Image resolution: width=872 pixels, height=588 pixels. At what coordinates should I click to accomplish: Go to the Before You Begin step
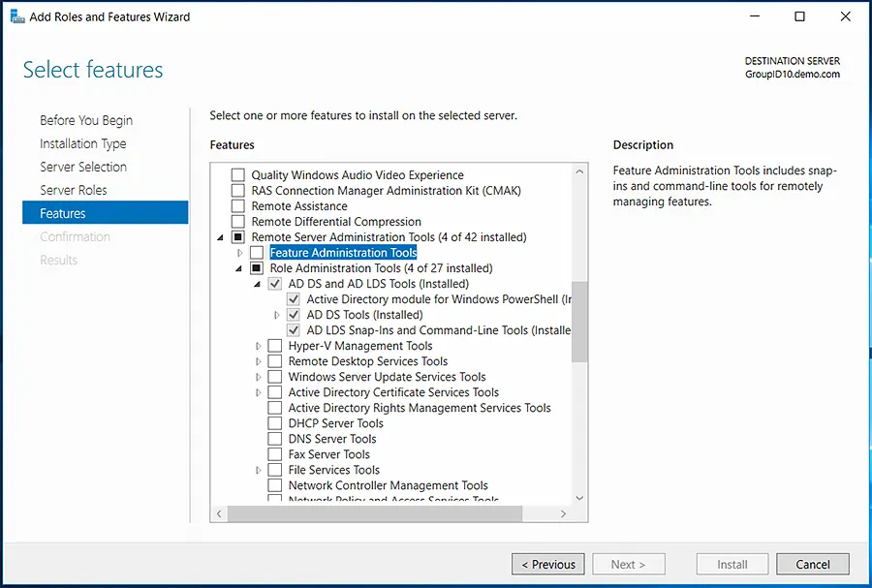86,120
